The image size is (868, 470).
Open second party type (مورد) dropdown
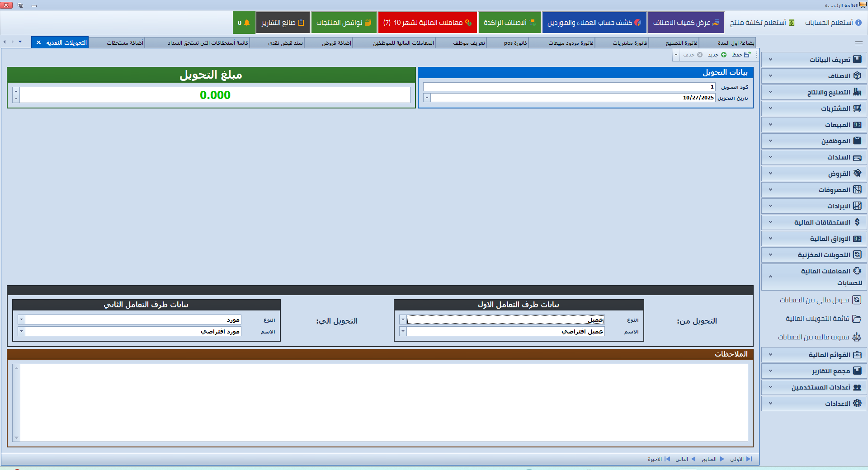[x=21, y=320]
